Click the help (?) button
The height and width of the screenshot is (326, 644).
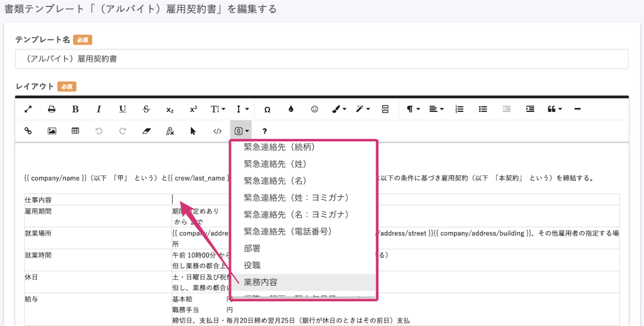(265, 131)
